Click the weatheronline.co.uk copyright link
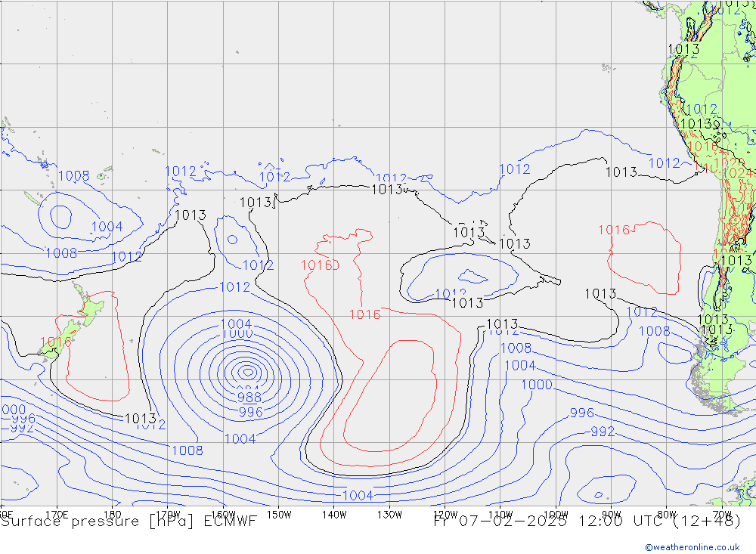756x554 pixels. (x=692, y=546)
